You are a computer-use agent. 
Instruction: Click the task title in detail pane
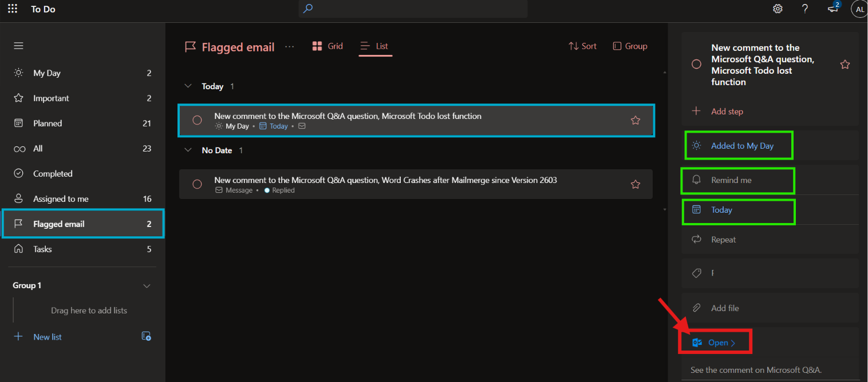pyautogui.click(x=763, y=65)
